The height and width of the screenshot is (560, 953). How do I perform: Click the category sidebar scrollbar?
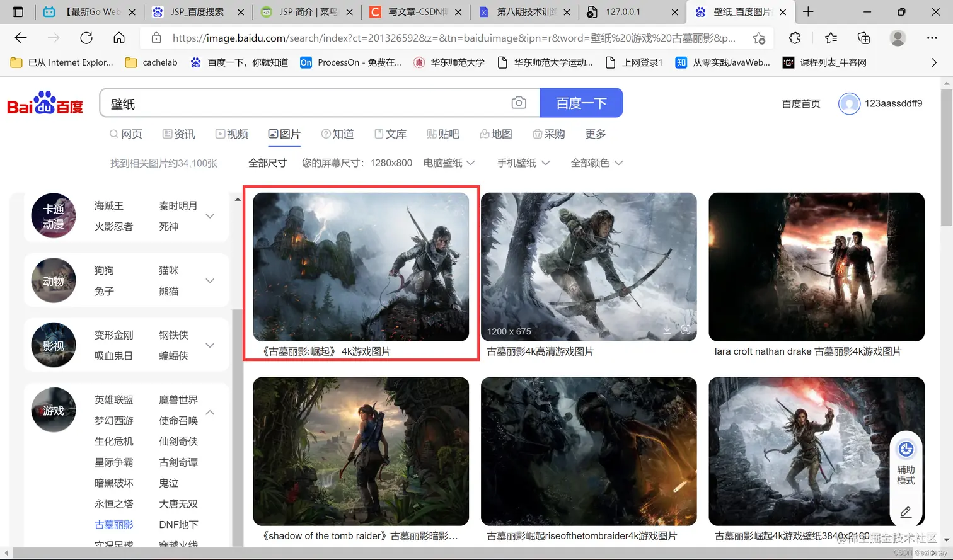coord(238,428)
